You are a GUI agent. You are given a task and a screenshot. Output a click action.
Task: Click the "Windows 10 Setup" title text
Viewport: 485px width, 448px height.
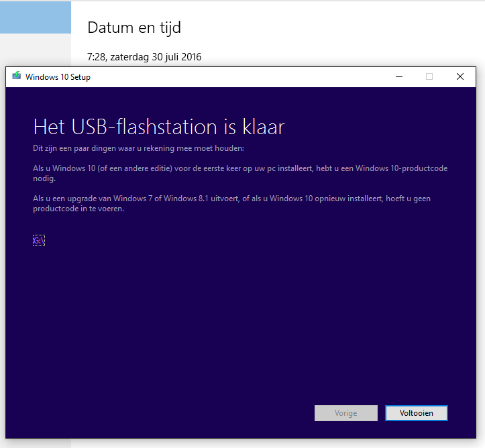click(x=58, y=77)
